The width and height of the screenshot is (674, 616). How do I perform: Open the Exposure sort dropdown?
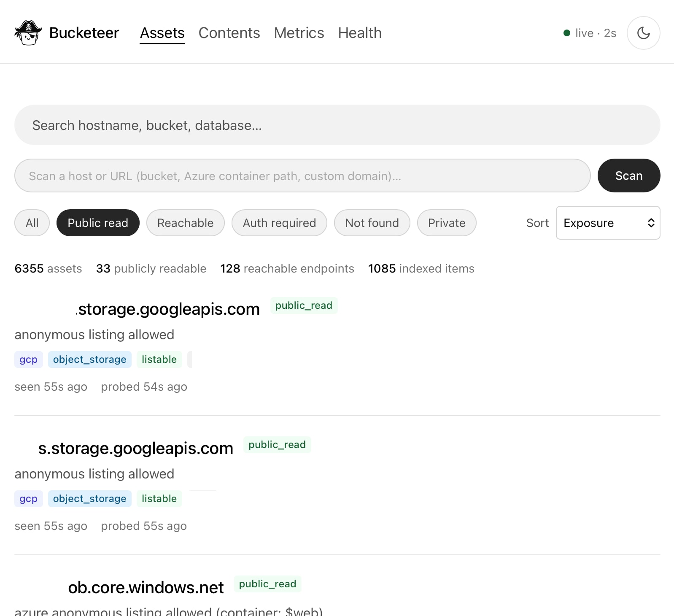(x=608, y=223)
